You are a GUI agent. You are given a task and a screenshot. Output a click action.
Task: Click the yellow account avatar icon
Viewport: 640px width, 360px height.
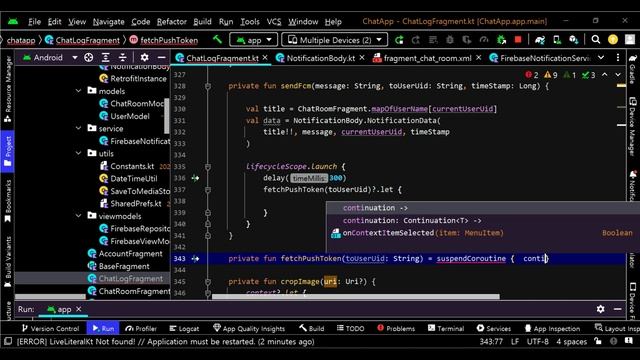coord(613,40)
